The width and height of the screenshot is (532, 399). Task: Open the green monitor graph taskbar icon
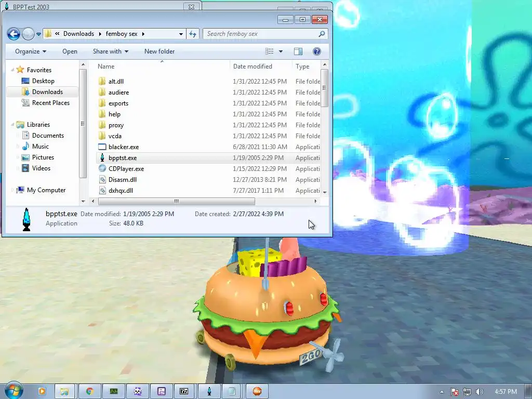click(x=114, y=392)
